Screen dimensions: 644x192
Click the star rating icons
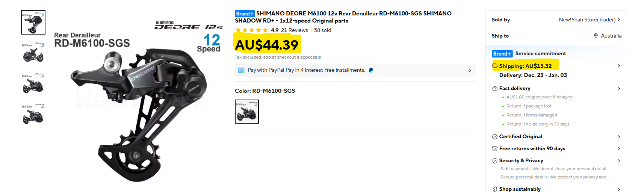tap(251, 30)
